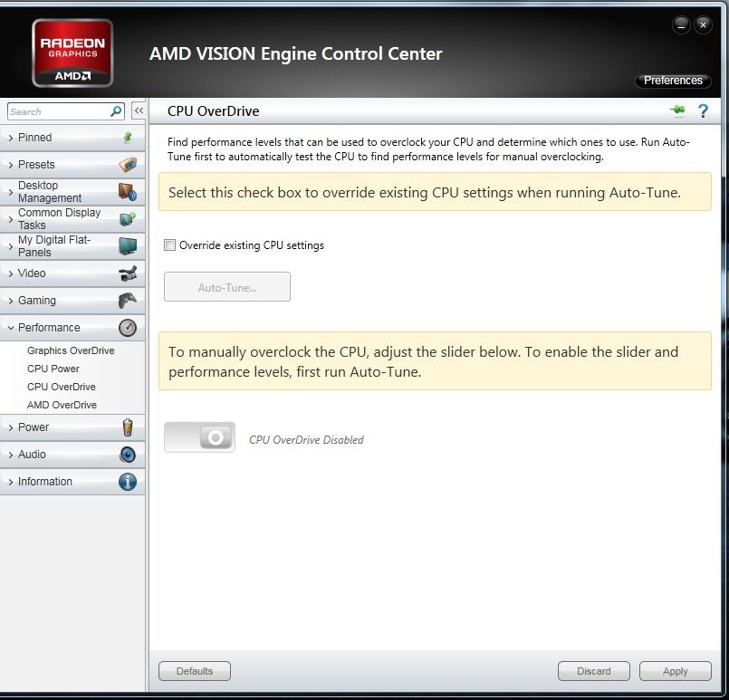
Task: Select CPU OverDrive in sidebar
Action: (62, 387)
